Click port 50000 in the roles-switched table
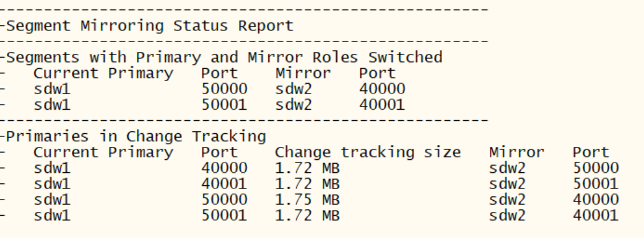 click(x=224, y=89)
